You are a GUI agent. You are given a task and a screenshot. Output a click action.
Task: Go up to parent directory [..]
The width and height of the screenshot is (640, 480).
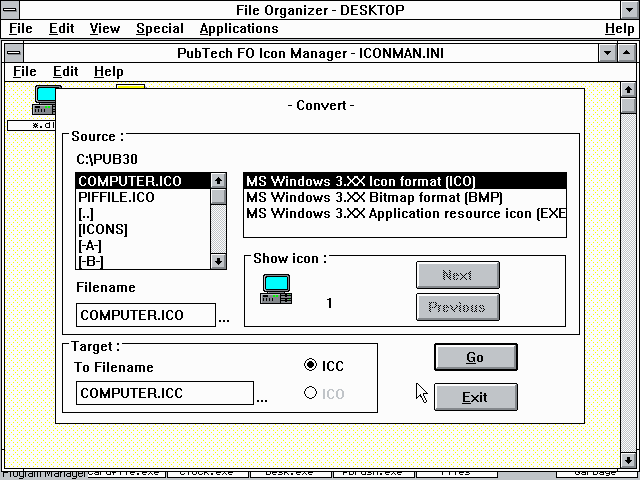[x=90, y=213]
